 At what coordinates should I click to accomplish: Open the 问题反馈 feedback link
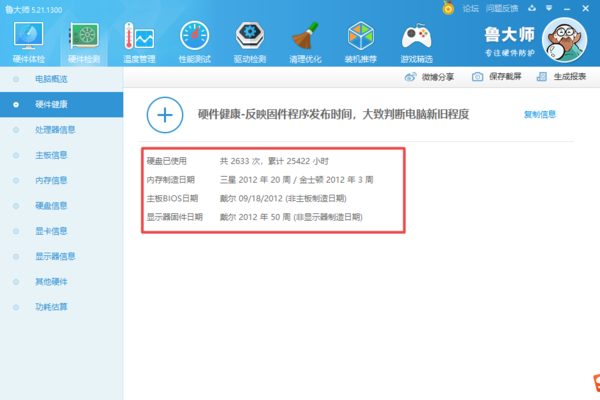[502, 8]
